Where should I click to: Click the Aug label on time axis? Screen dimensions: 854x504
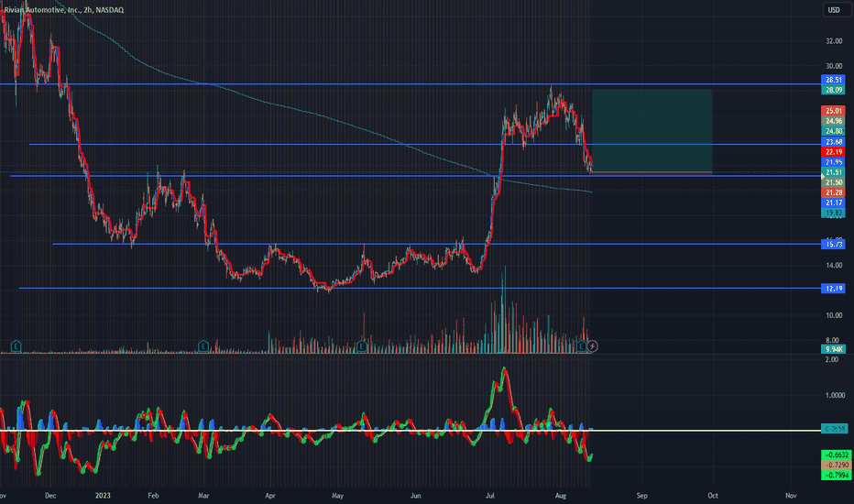(561, 495)
